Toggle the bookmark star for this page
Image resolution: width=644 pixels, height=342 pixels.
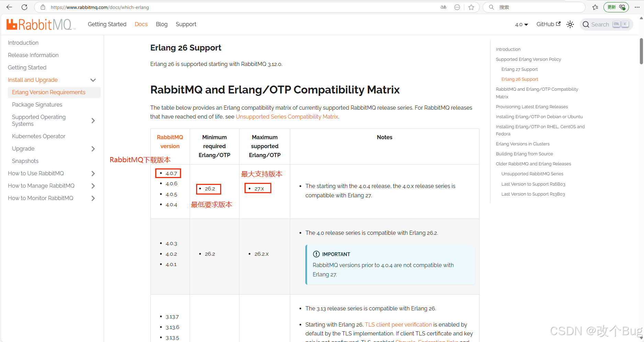[x=472, y=7]
